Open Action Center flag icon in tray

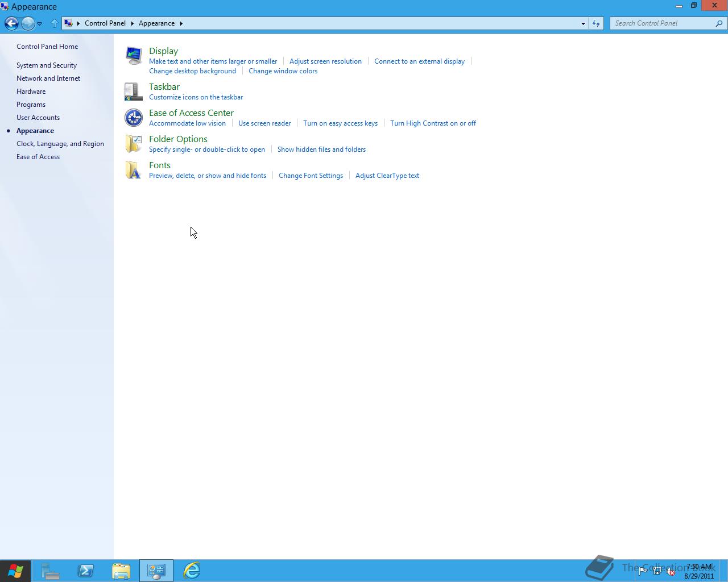pyautogui.click(x=643, y=572)
